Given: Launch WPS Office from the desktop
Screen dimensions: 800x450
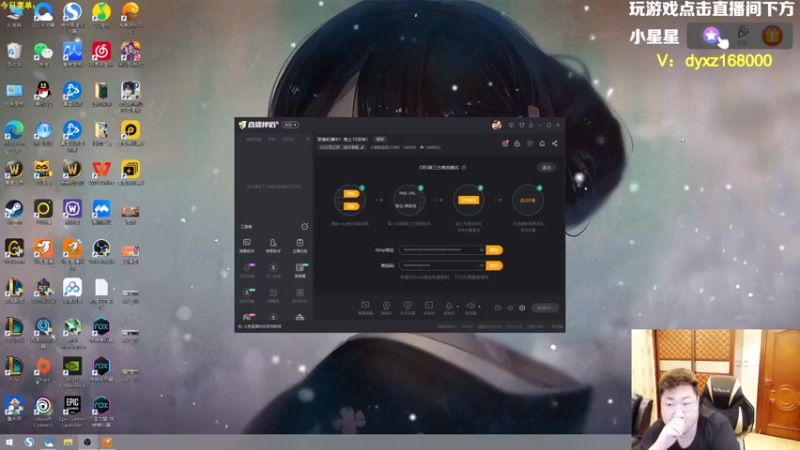Looking at the screenshot, I should 101,170.
